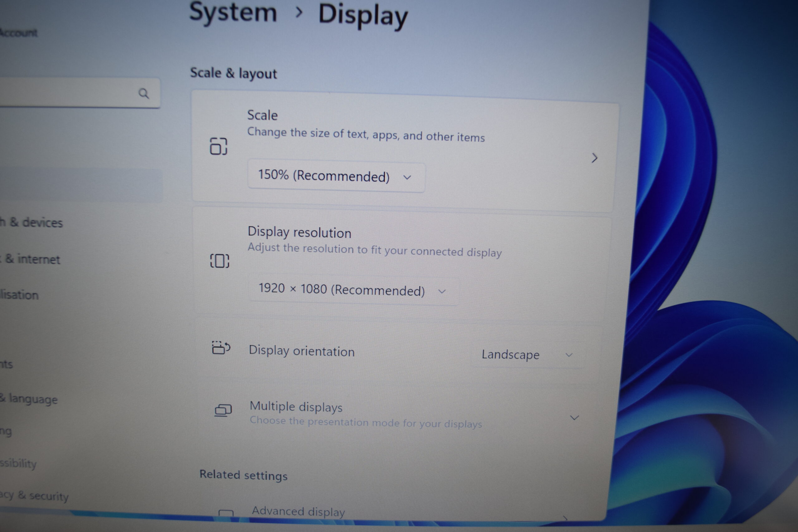This screenshot has width=798, height=532.
Task: Select the highlighted sidebar item above & devices
Action: click(x=81, y=185)
